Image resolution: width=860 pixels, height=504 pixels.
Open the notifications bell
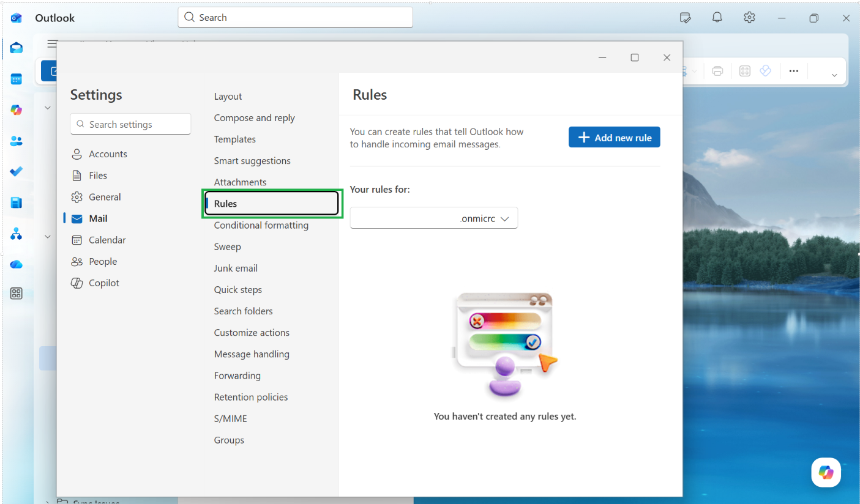tap(717, 18)
